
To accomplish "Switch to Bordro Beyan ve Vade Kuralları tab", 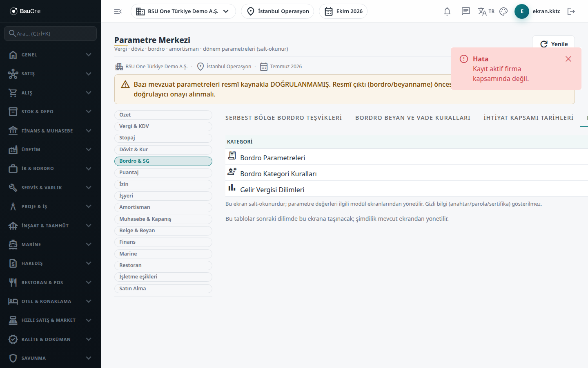I will tap(413, 118).
